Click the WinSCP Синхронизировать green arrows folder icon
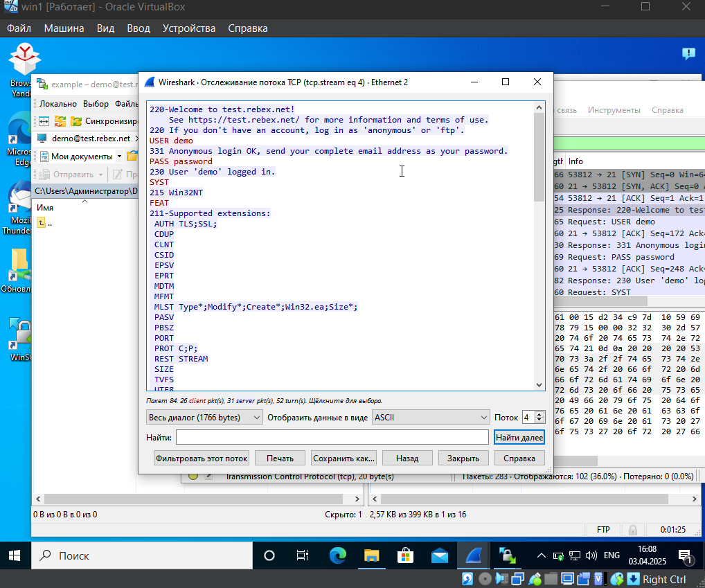This screenshot has width=705, height=588. pos(76,121)
